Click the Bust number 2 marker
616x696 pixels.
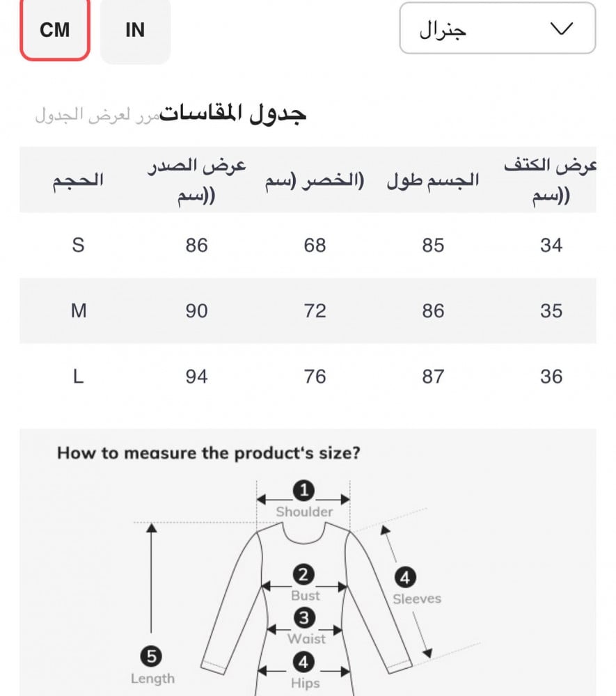(x=303, y=576)
